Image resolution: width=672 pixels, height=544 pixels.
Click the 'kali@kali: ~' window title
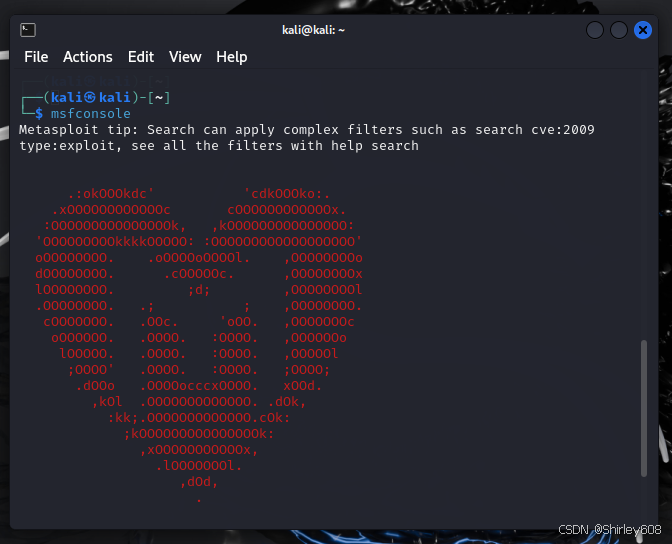pos(313,30)
